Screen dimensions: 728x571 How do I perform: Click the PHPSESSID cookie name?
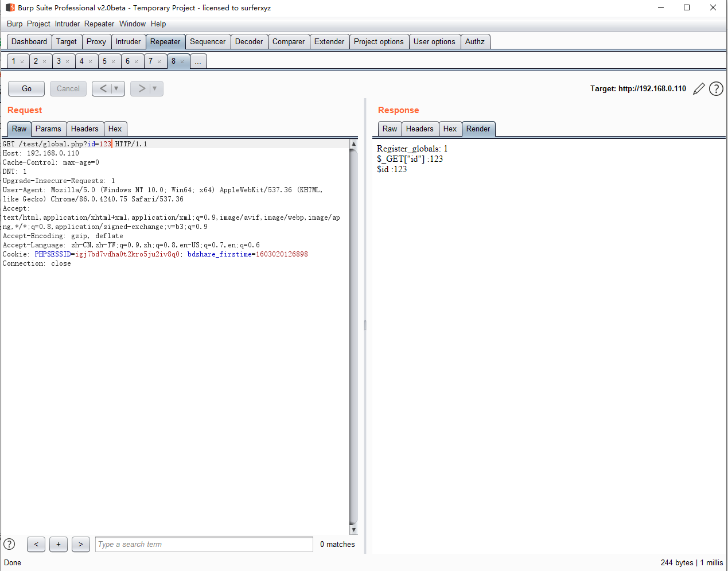(x=53, y=254)
